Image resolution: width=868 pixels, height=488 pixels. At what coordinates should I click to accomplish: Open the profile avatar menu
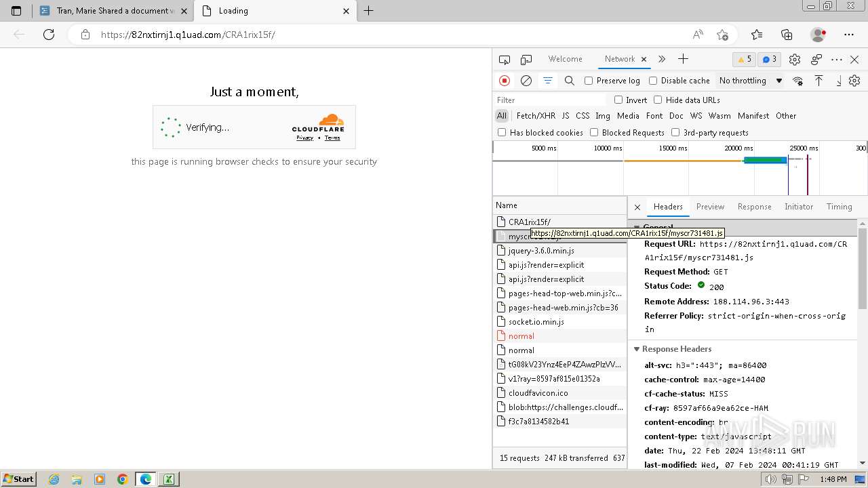(818, 35)
